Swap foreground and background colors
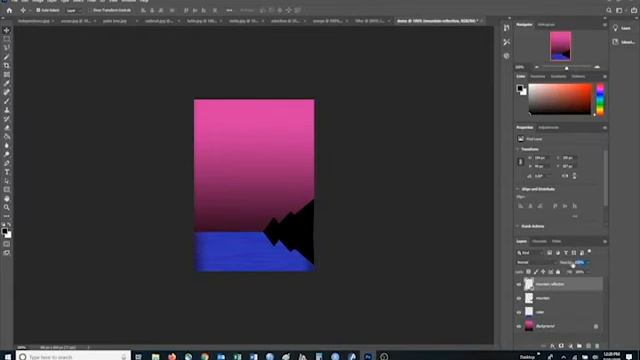The image size is (640, 360). 9,225
